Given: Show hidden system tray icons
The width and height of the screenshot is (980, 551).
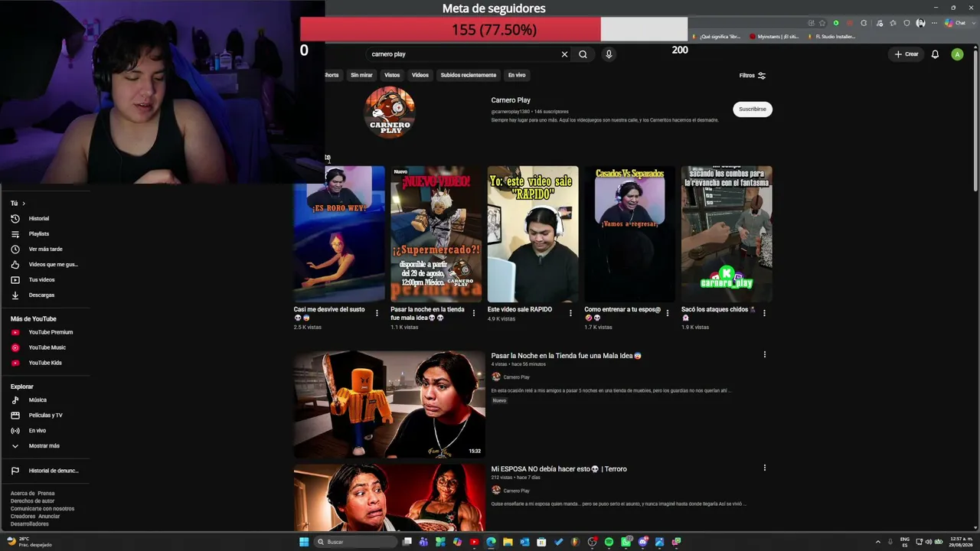Looking at the screenshot, I should (x=878, y=542).
